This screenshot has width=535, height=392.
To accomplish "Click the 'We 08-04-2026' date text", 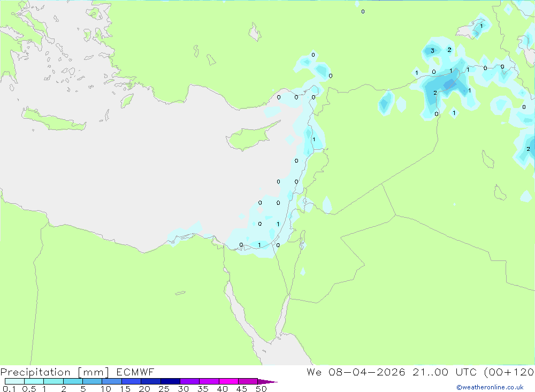I will click(x=356, y=372).
